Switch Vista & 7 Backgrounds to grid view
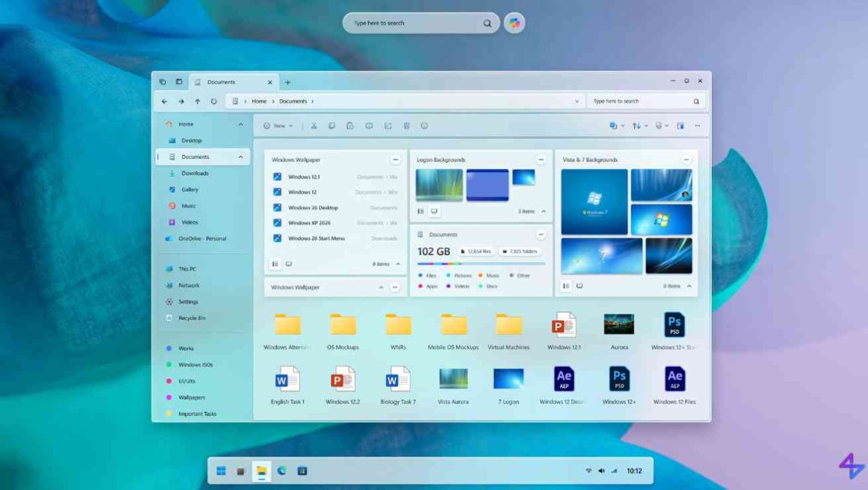This screenshot has width=868, height=490. click(x=580, y=285)
